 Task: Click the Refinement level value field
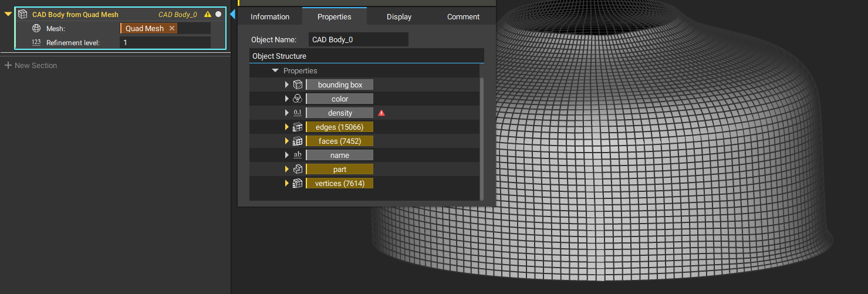coord(165,42)
